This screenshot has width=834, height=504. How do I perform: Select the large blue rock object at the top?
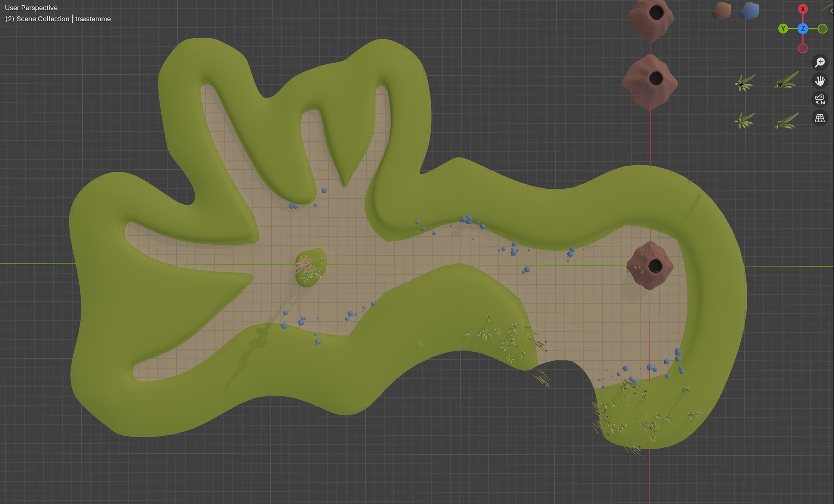click(x=750, y=11)
